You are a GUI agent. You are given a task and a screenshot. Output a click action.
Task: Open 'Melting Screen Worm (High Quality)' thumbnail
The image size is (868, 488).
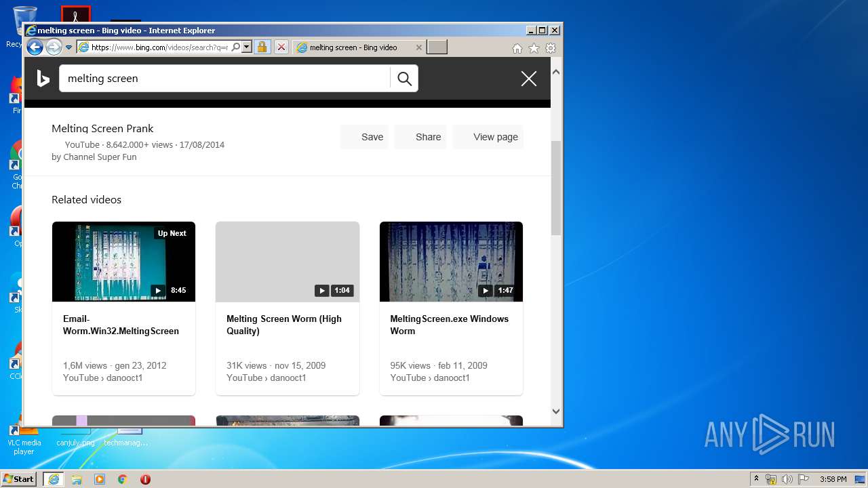[x=288, y=262]
